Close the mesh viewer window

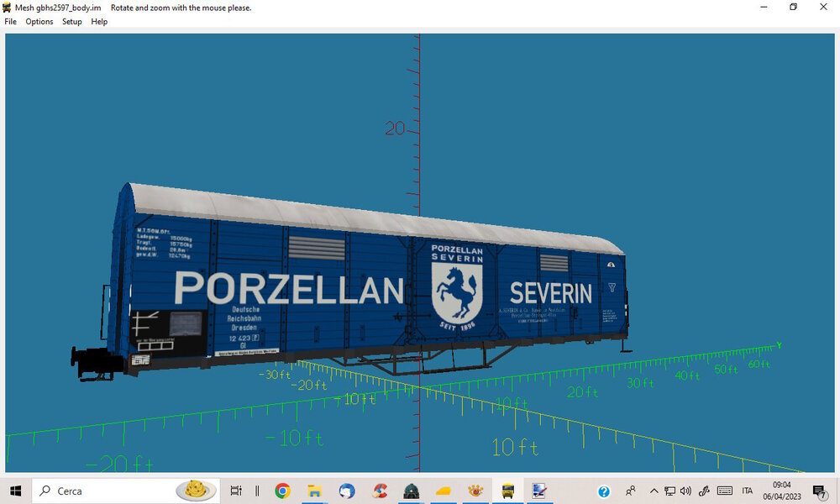pyautogui.click(x=823, y=7)
